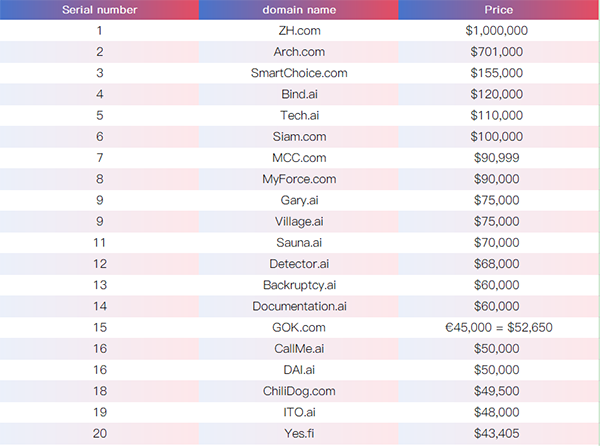
Task: Open the ChiliDog.com domain entry
Action: [299, 391]
